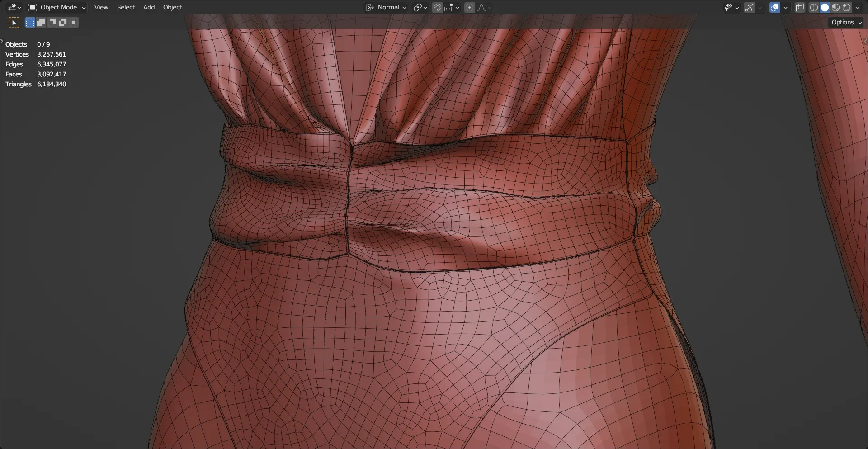Image resolution: width=868 pixels, height=449 pixels.
Task: Click the Faces count 3,092,417
Action: [52, 74]
